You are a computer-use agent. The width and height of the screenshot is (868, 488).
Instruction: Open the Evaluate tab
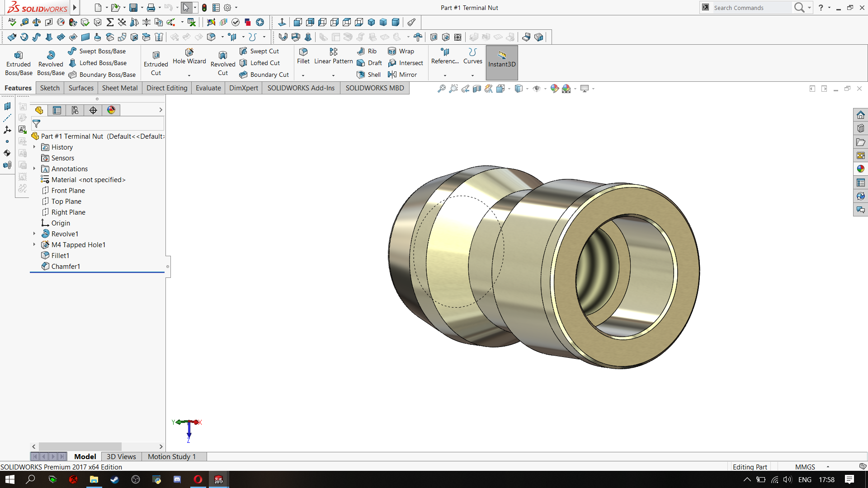pos(208,88)
